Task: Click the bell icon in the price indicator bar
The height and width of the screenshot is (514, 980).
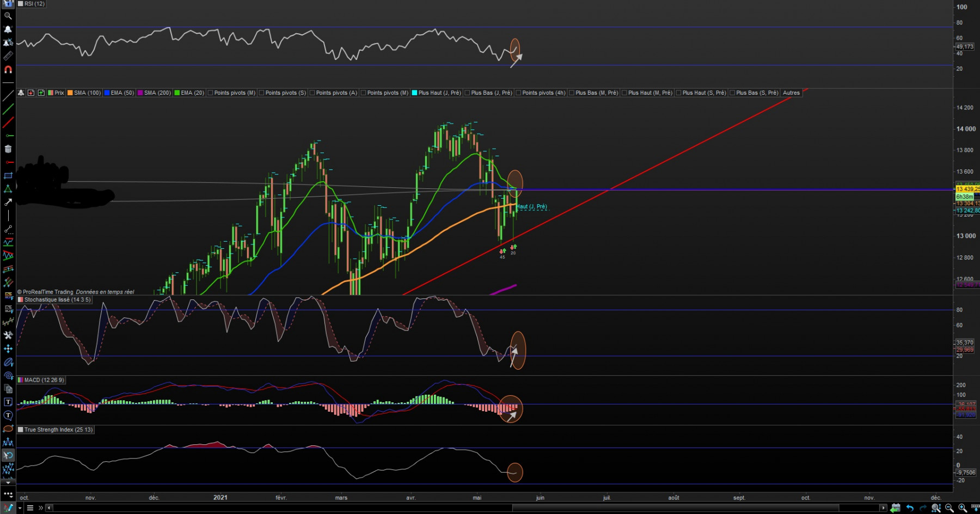Action: tap(21, 93)
